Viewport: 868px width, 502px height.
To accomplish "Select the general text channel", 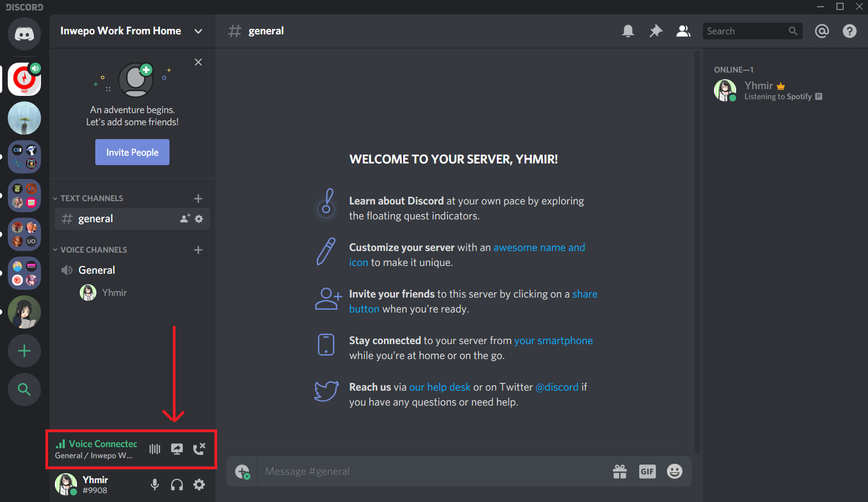I will 96,219.
